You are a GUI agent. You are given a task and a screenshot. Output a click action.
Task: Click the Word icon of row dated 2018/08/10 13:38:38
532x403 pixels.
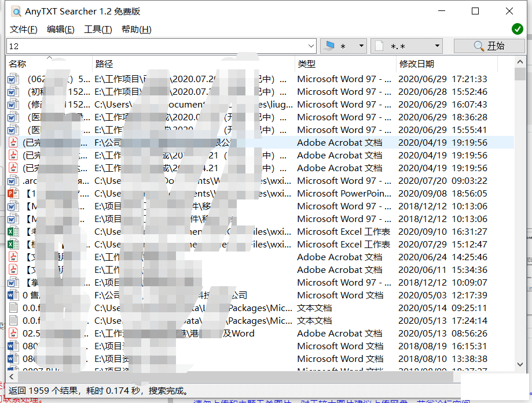coord(13,358)
